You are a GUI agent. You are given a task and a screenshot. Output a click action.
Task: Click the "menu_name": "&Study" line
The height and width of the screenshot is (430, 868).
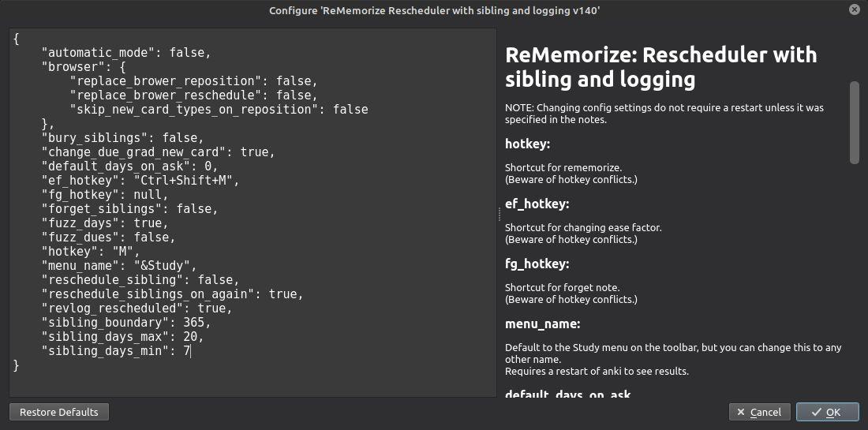coord(120,266)
